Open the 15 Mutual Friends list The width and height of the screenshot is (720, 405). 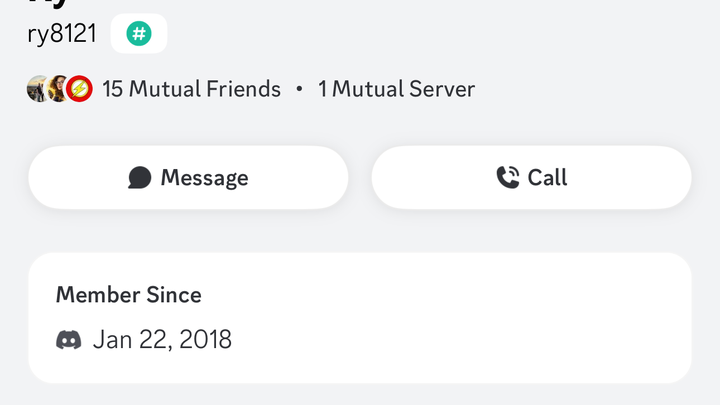[x=191, y=89]
